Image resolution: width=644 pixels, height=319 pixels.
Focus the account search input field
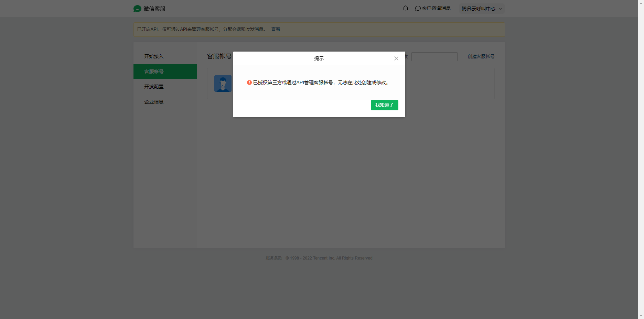[x=434, y=57]
